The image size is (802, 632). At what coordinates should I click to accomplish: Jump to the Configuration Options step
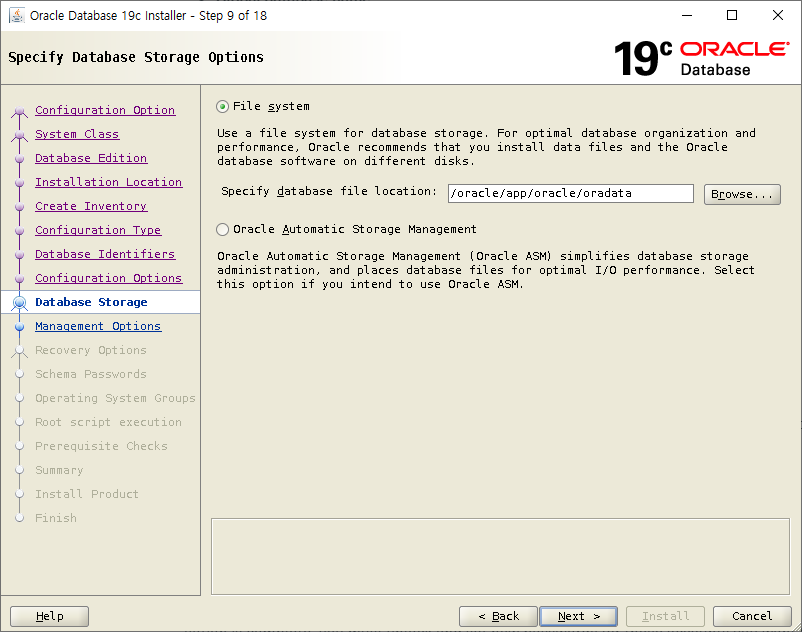(x=108, y=278)
